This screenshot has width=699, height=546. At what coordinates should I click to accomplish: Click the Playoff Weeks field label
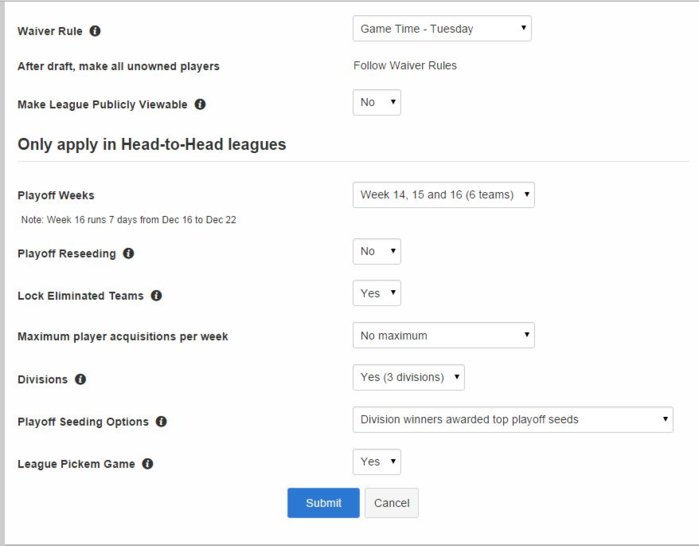(56, 196)
